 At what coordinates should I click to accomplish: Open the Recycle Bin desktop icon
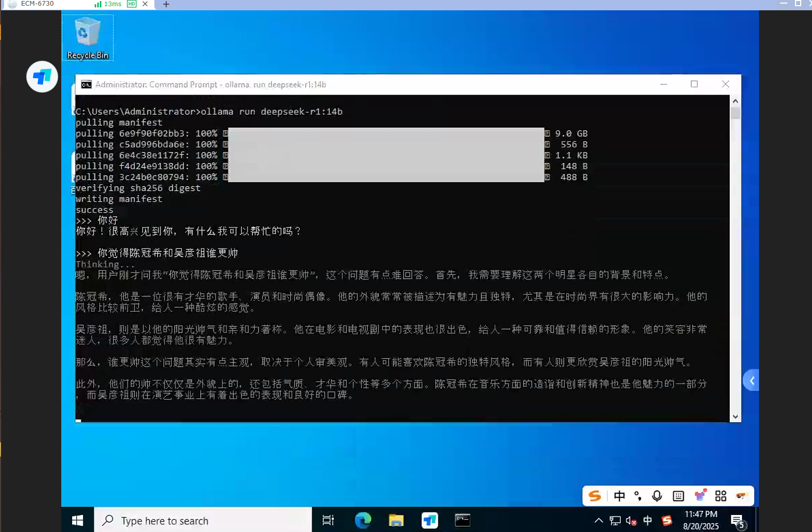click(87, 38)
